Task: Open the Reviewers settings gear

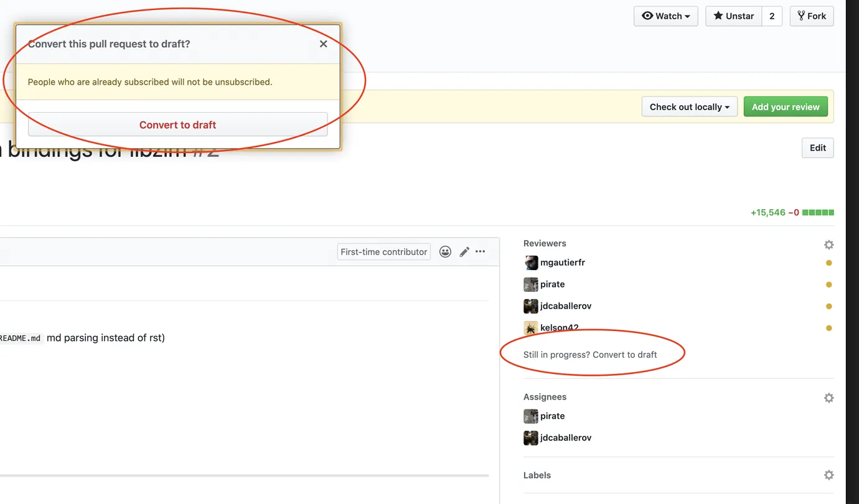Action: tap(828, 245)
